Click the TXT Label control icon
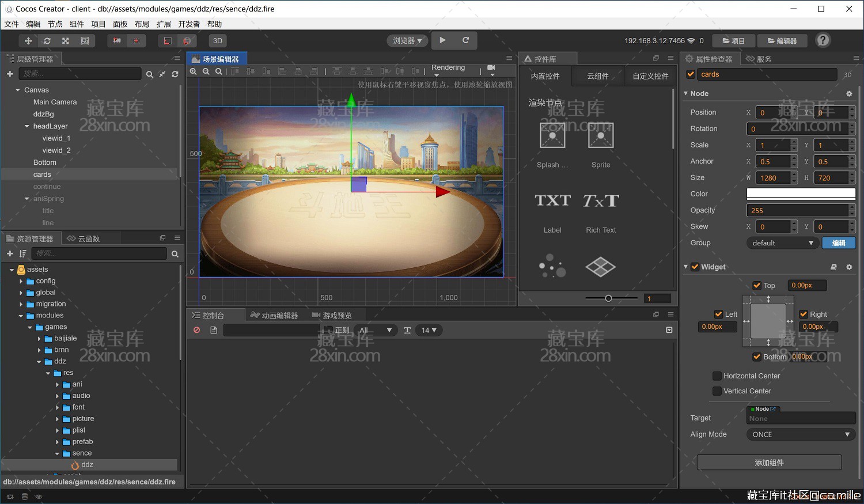Image resolution: width=864 pixels, height=504 pixels. (552, 200)
